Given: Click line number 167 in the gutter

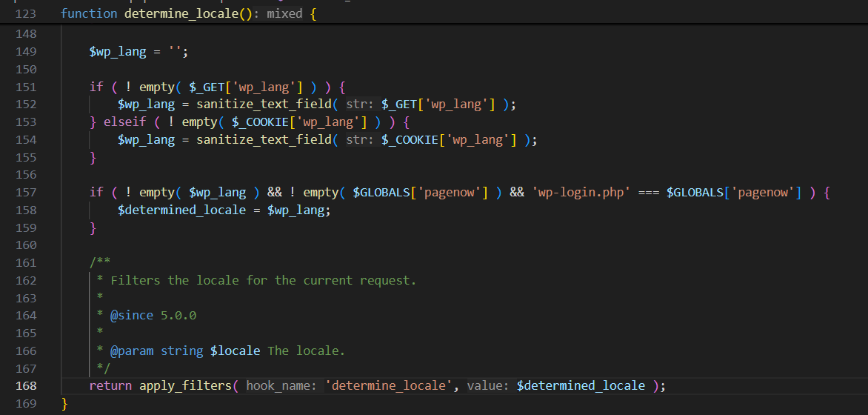Looking at the screenshot, I should tap(26, 368).
